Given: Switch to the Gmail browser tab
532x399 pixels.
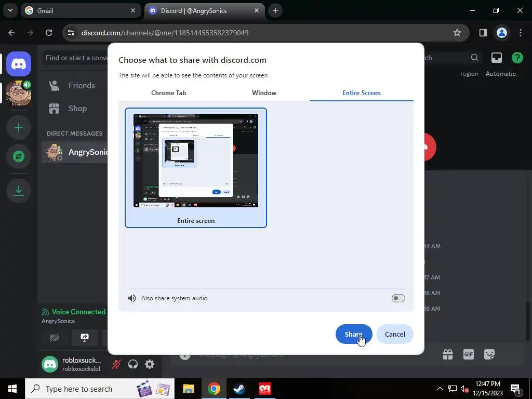Looking at the screenshot, I should pos(80,11).
